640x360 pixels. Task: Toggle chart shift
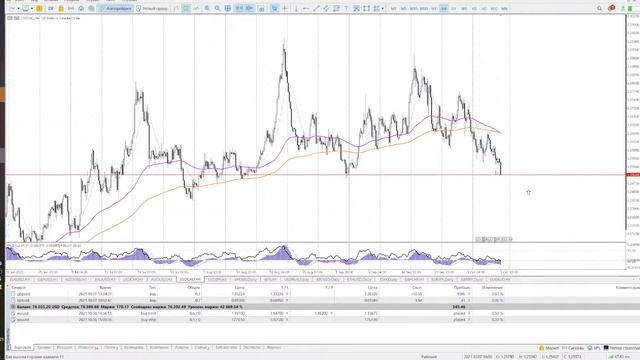[x=249, y=9]
